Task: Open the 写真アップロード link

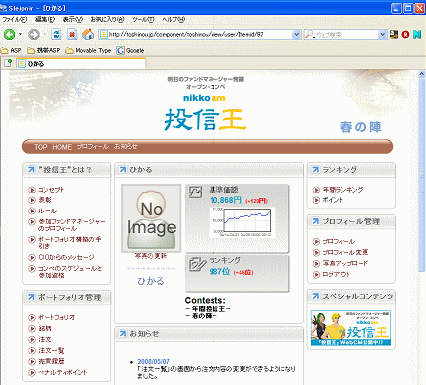Action: (345, 263)
